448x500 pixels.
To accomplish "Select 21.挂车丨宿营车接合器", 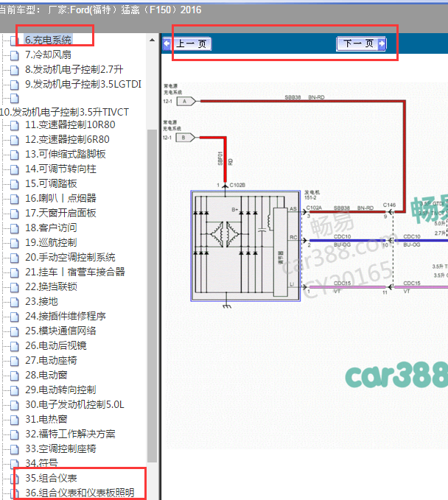I will click(x=75, y=272).
